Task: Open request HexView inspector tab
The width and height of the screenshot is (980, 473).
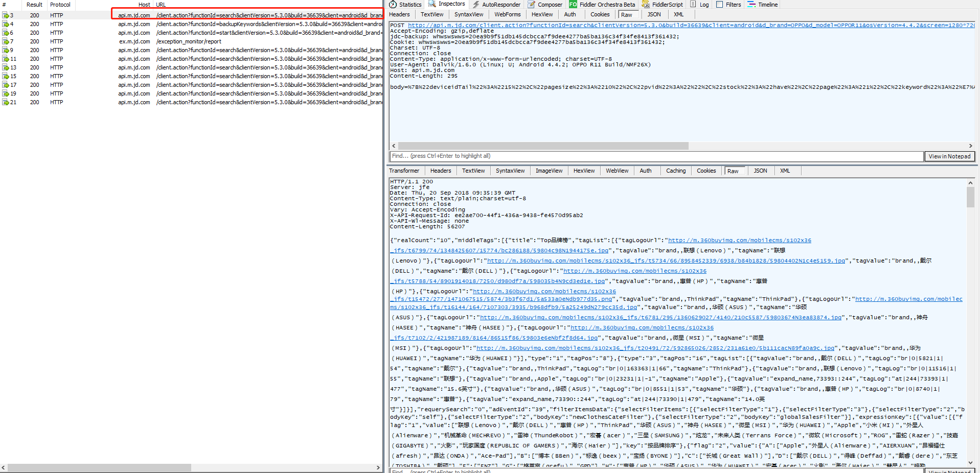Action: [542, 14]
